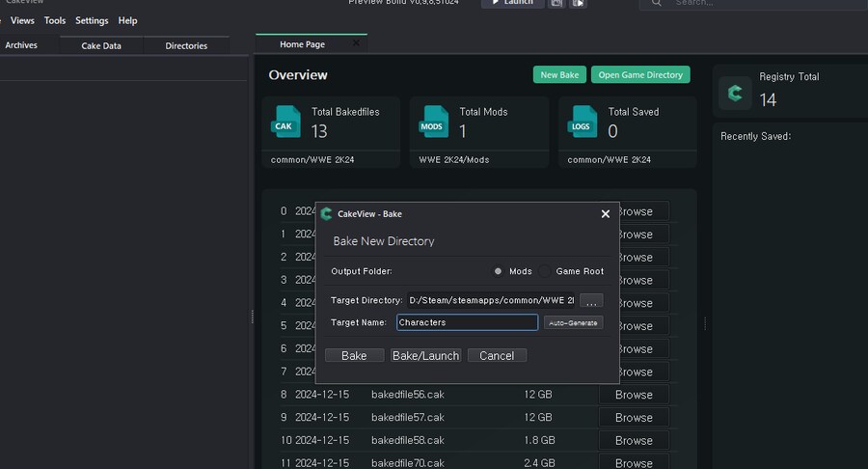Click the search magnifier icon
Viewport: 868px width, 469px height.
click(x=657, y=3)
